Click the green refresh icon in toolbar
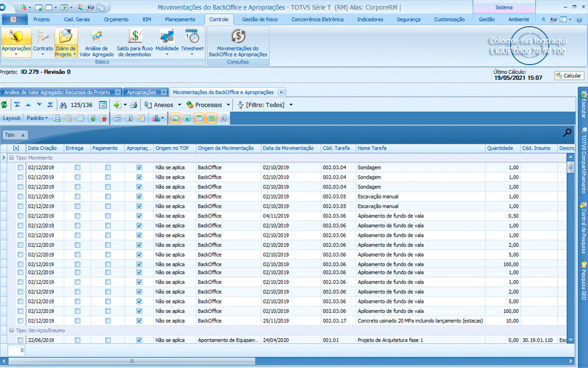 tap(4, 105)
